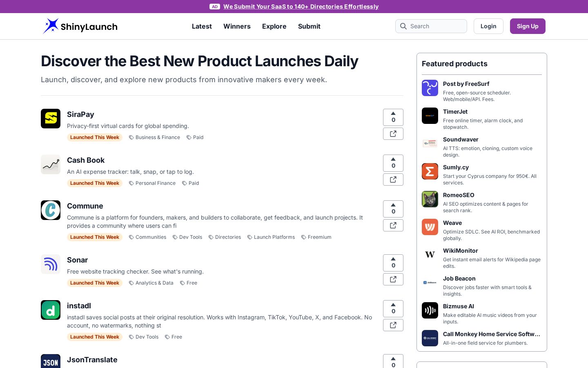The image size is (588, 368).
Task: Upvote Sonar
Action: [393, 263]
